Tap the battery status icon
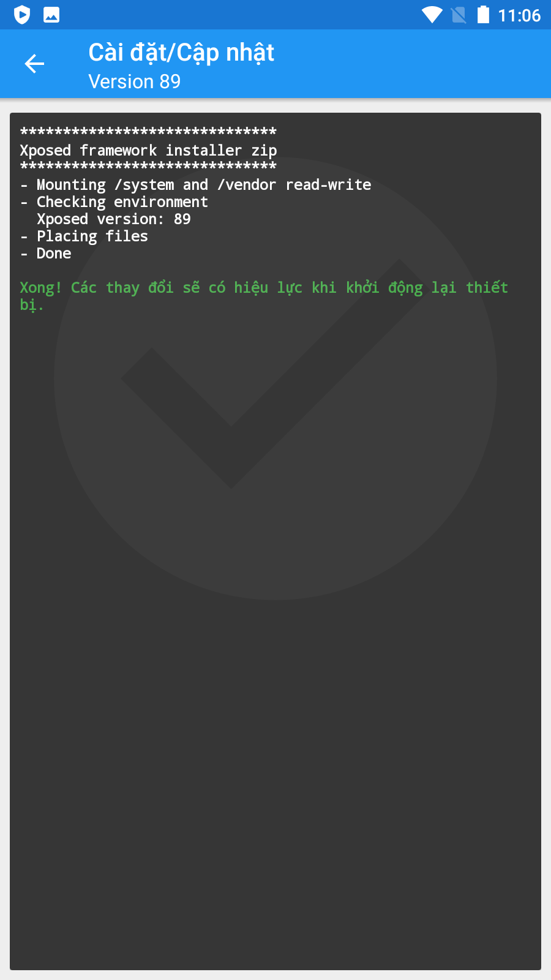This screenshot has width=551, height=980. [x=483, y=15]
